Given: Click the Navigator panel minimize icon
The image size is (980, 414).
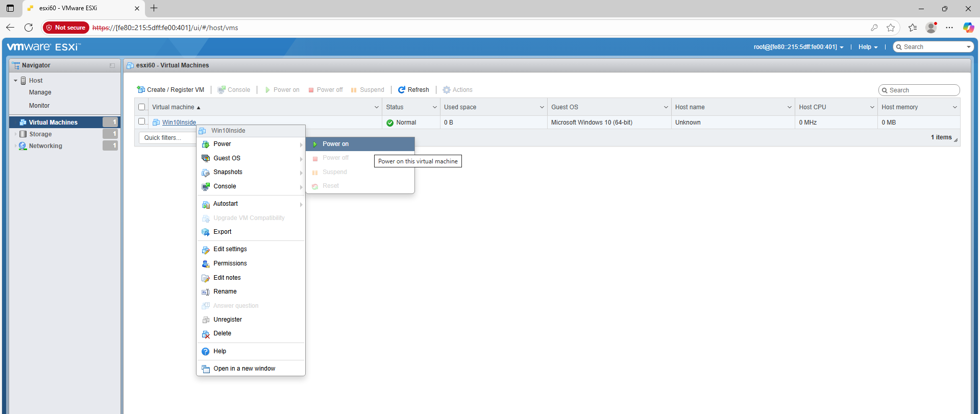Looking at the screenshot, I should pos(112,65).
